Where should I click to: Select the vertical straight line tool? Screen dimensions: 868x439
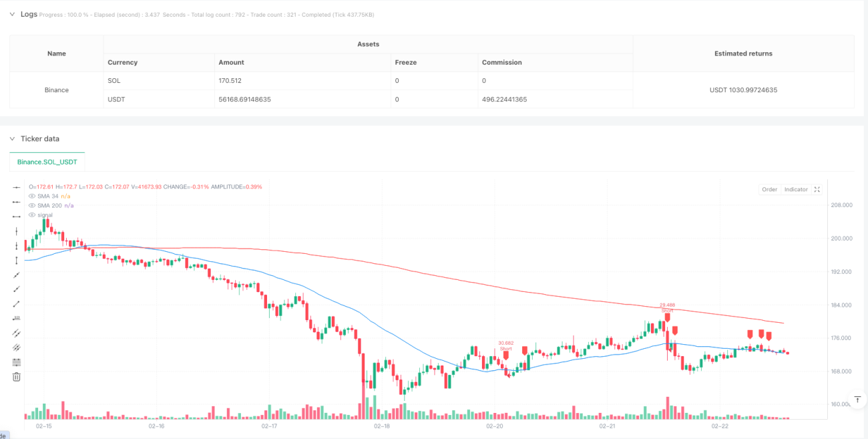17,231
